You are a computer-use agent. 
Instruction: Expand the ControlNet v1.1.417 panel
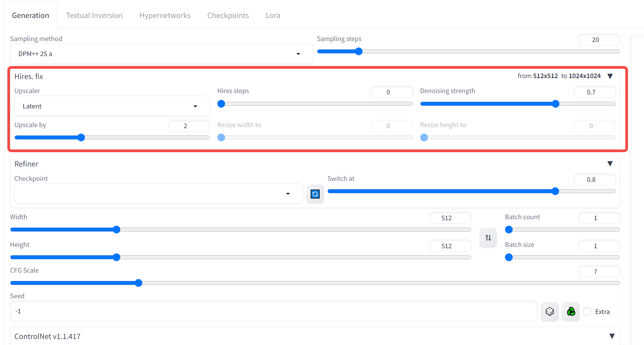[612, 336]
